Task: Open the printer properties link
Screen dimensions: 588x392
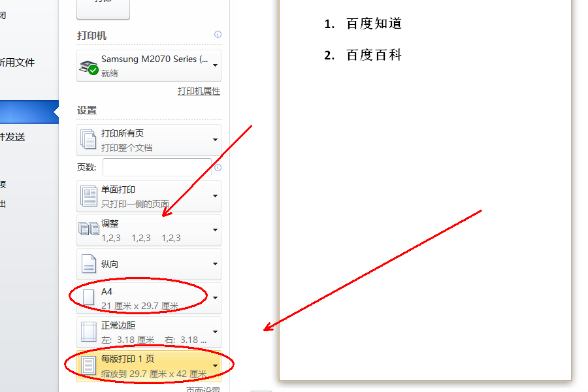Action: point(199,91)
